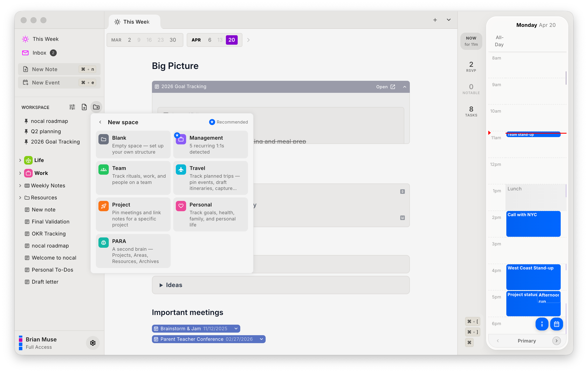Click New Note button

click(x=59, y=69)
